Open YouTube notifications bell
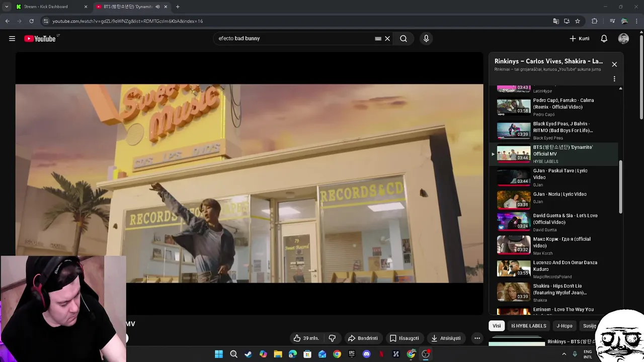Image resolution: width=644 pixels, height=362 pixels. (x=604, y=39)
